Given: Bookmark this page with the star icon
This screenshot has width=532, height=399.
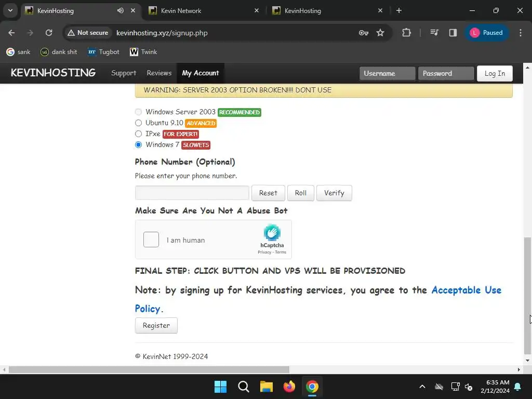Looking at the screenshot, I should click(380, 33).
